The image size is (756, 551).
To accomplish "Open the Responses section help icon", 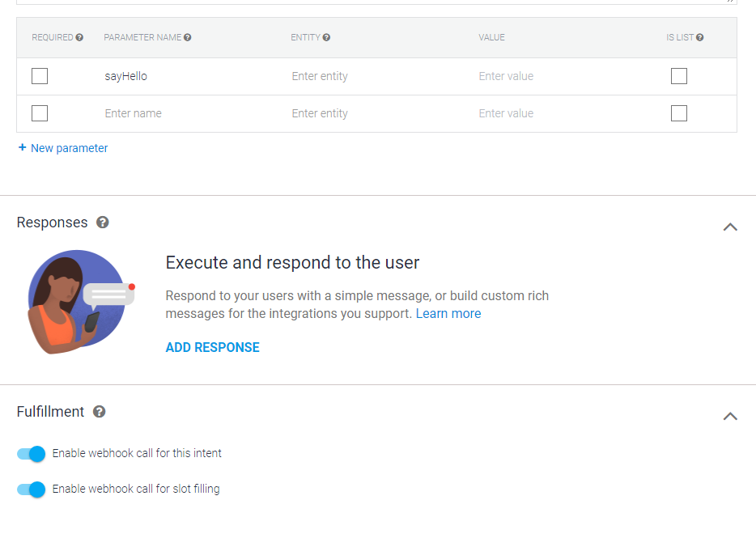I will tap(102, 223).
